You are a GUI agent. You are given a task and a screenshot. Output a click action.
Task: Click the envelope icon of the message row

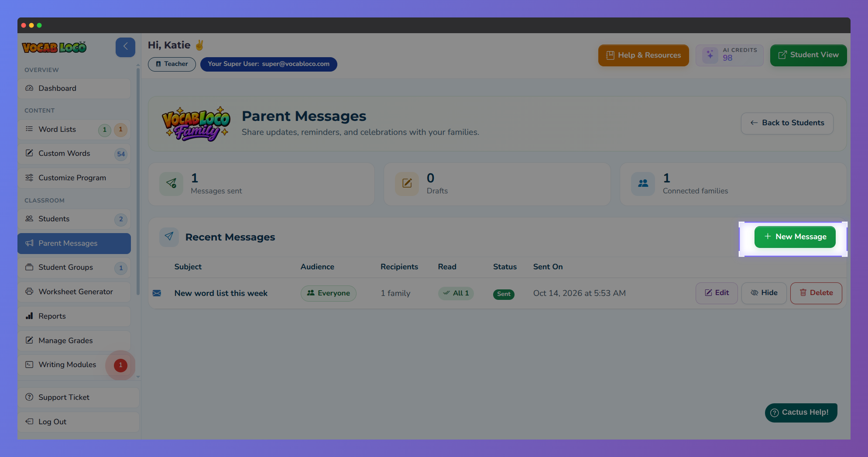pos(157,293)
